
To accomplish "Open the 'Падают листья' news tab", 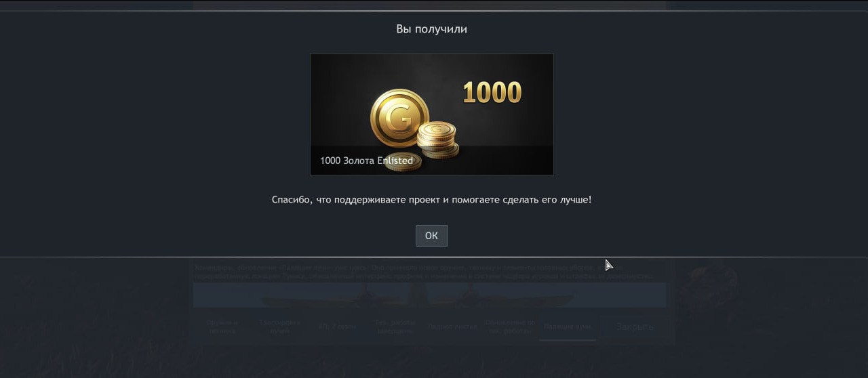I will pos(452,327).
